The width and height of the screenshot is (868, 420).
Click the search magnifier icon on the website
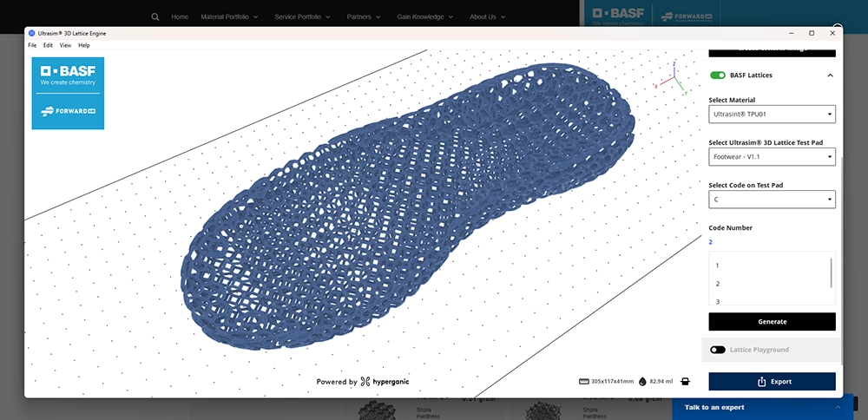[x=155, y=17]
